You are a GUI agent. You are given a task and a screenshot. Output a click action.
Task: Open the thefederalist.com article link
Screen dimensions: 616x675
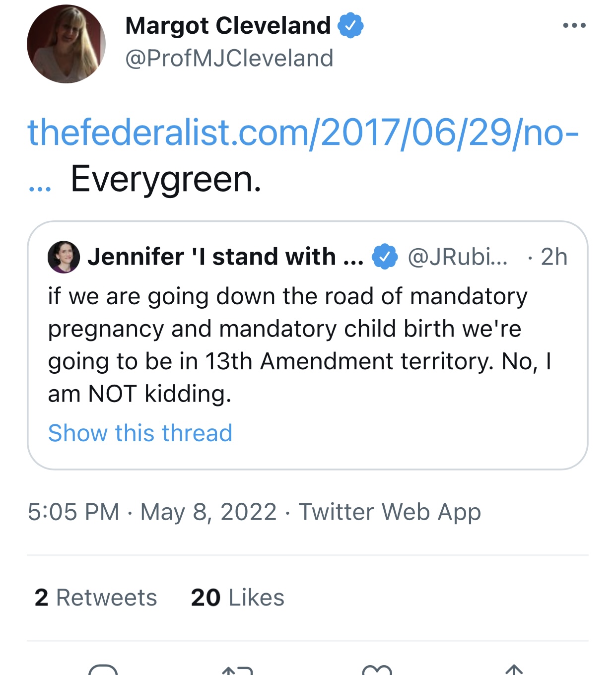click(303, 133)
